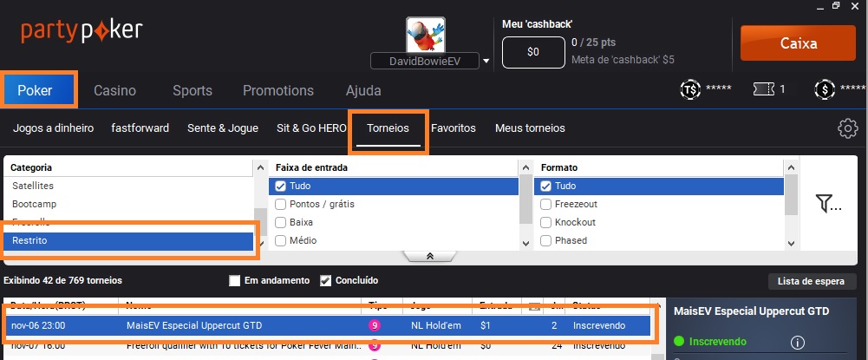Restore the window size

pyautogui.click(x=836, y=5)
